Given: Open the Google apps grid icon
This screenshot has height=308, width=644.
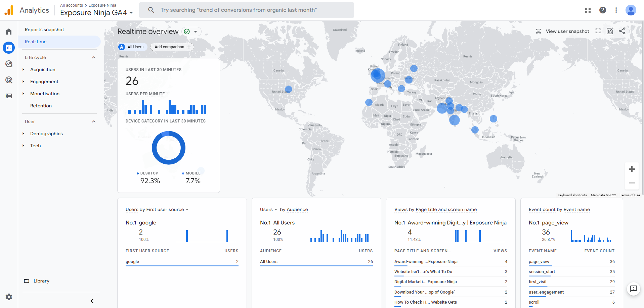Looking at the screenshot, I should click(x=588, y=10).
